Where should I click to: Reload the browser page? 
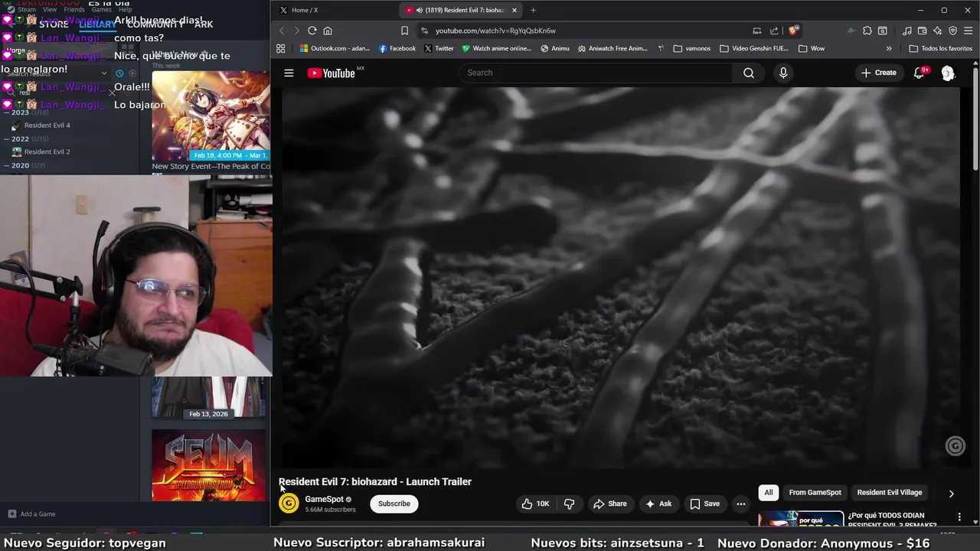(312, 31)
